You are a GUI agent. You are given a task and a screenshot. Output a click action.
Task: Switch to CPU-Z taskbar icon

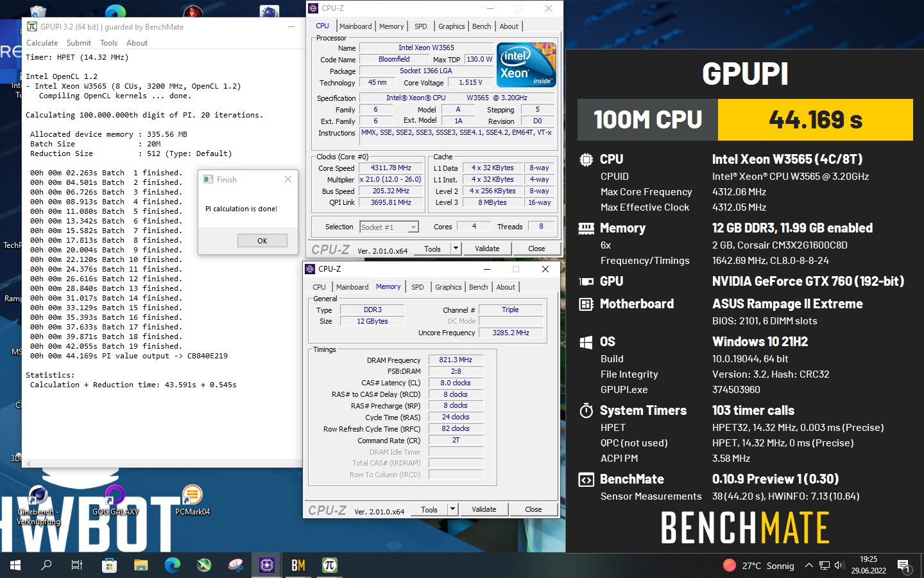coord(267,565)
